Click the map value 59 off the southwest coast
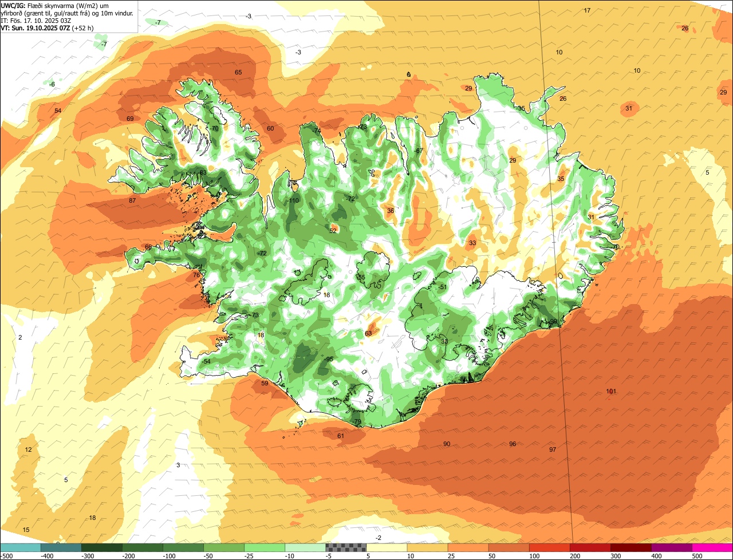This screenshot has height=560, width=733. pyautogui.click(x=265, y=384)
